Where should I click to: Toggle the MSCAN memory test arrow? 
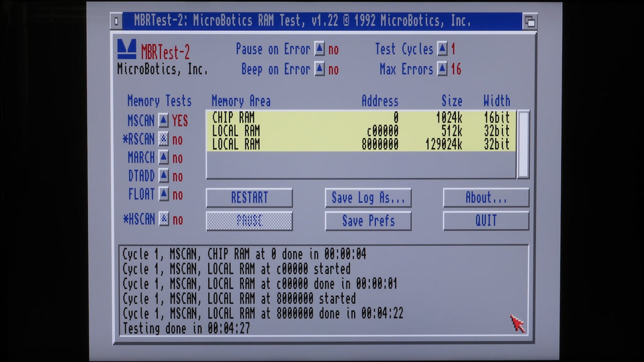pyautogui.click(x=164, y=120)
